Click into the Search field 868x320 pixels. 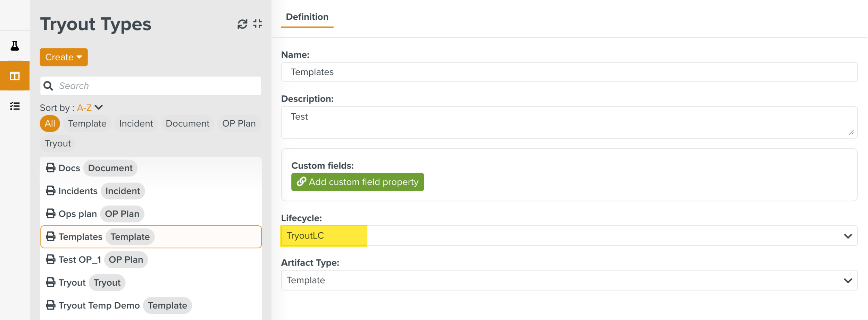(x=156, y=86)
